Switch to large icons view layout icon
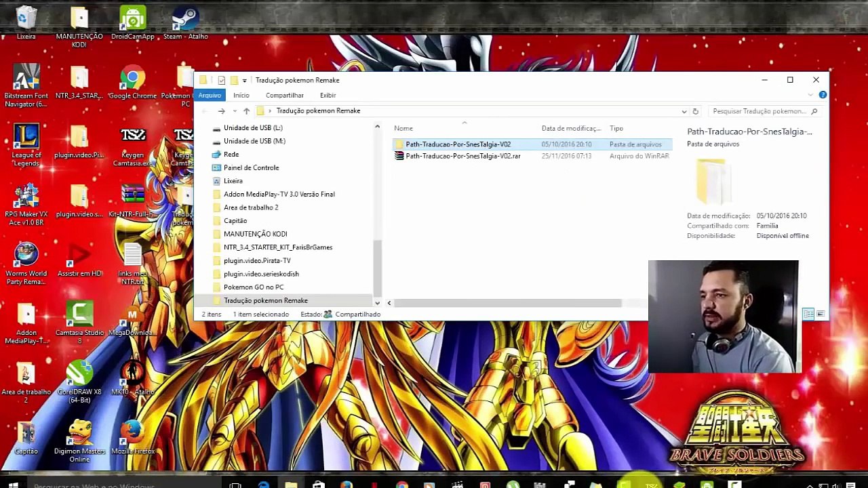 point(821,314)
